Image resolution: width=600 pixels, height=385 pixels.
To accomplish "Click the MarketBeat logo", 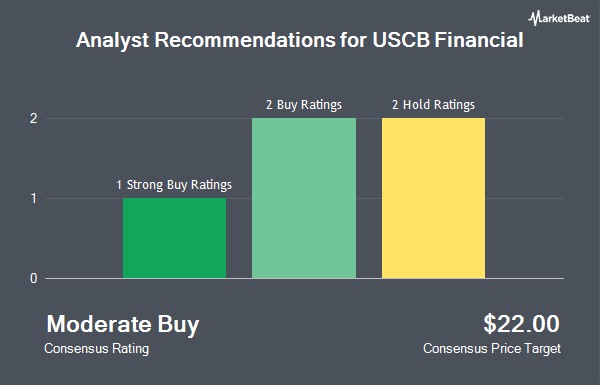I will click(559, 18).
